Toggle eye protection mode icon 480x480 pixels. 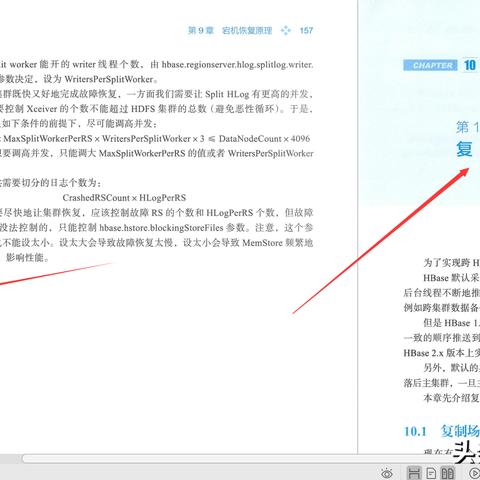387,473
